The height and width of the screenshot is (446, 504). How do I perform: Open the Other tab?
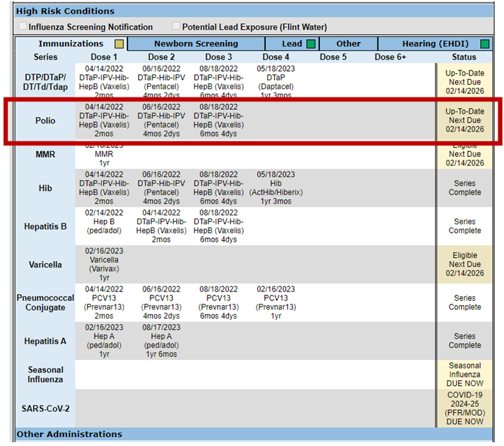(348, 44)
